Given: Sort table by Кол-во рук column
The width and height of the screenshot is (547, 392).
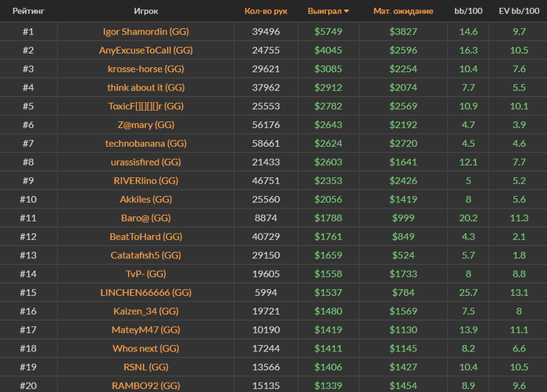Looking at the screenshot, I should 266,11.
